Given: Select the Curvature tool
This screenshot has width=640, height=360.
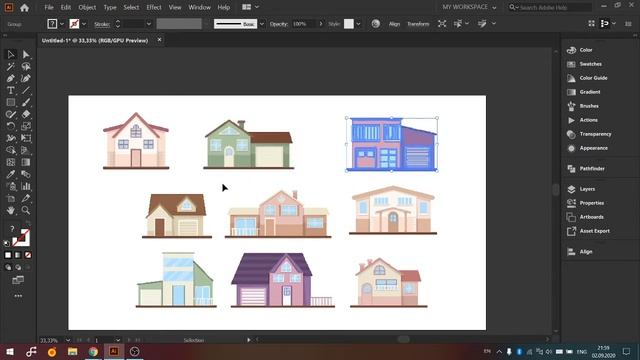Looking at the screenshot, I should pos(26,78).
